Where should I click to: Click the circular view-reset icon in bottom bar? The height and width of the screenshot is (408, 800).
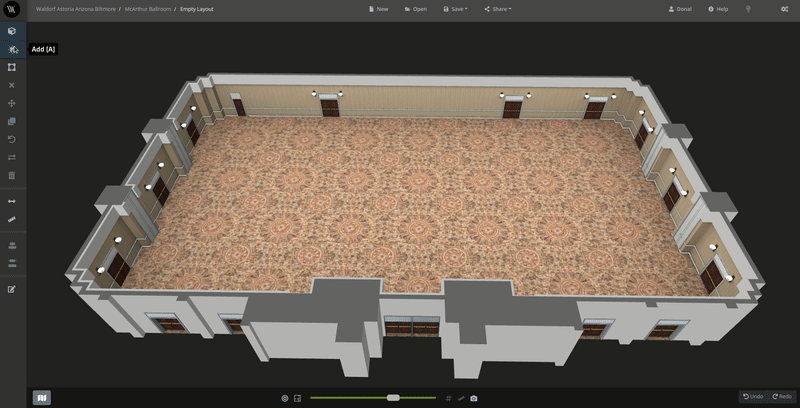[285, 398]
